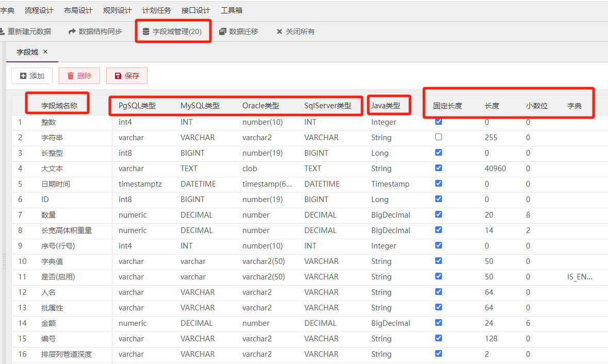Click the PgSQL类型 column header
The width and height of the screenshot is (608, 364).
[137, 106]
